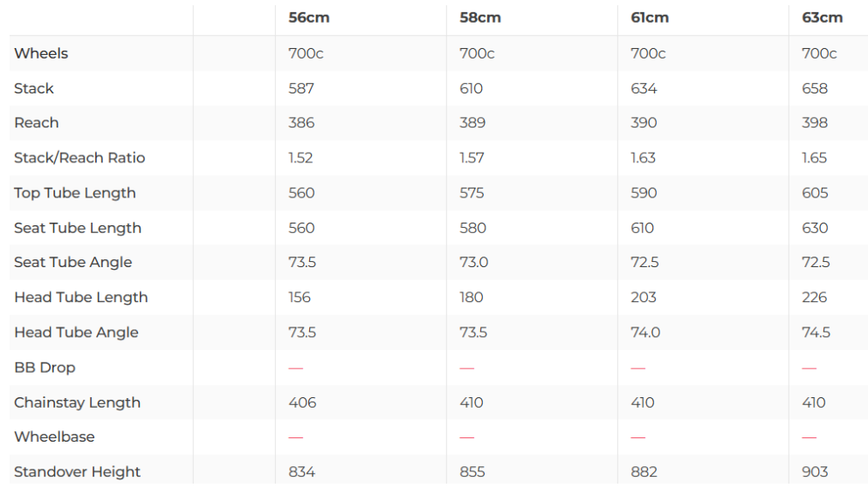Click the Wheels row label
The width and height of the screenshot is (868, 488).
coord(41,53)
